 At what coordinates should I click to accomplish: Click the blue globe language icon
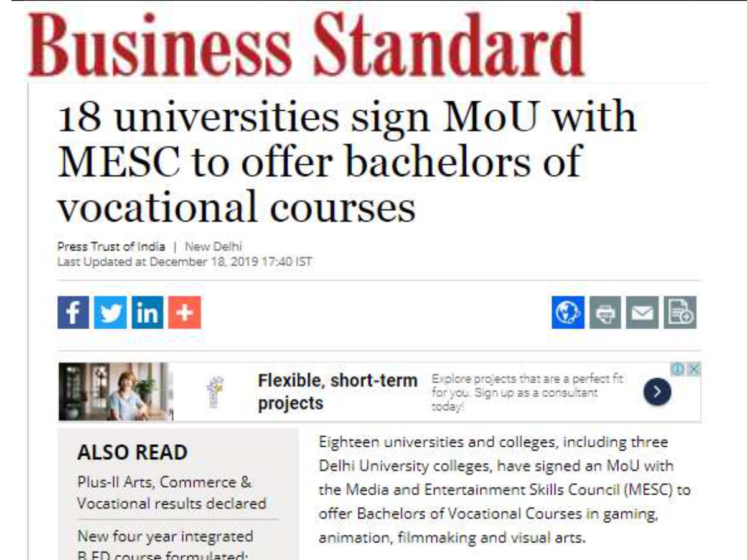click(x=568, y=312)
